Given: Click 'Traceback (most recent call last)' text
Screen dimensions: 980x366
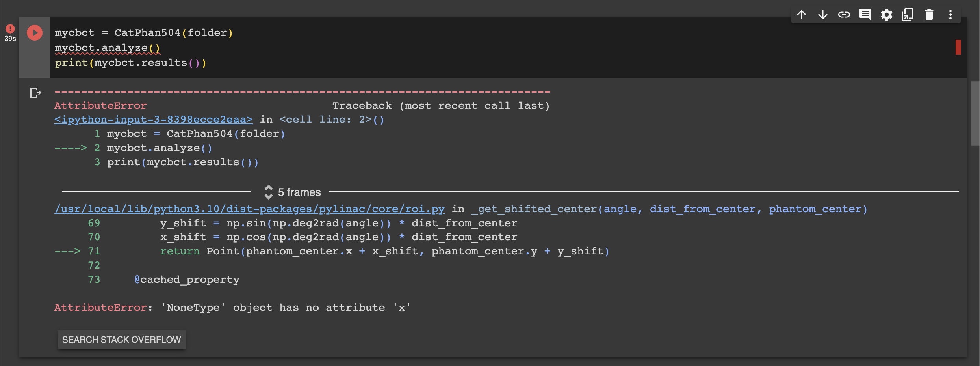Looking at the screenshot, I should tap(441, 106).
